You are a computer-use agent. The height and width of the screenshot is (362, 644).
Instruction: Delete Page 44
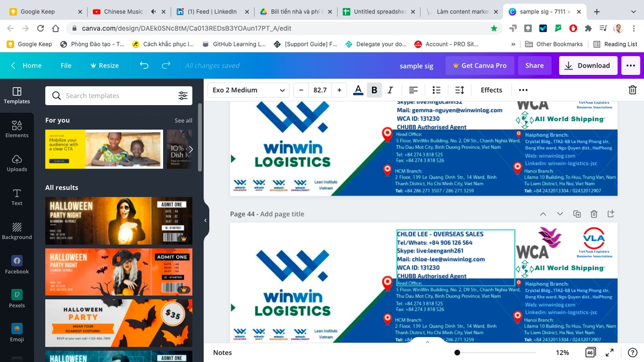point(594,214)
